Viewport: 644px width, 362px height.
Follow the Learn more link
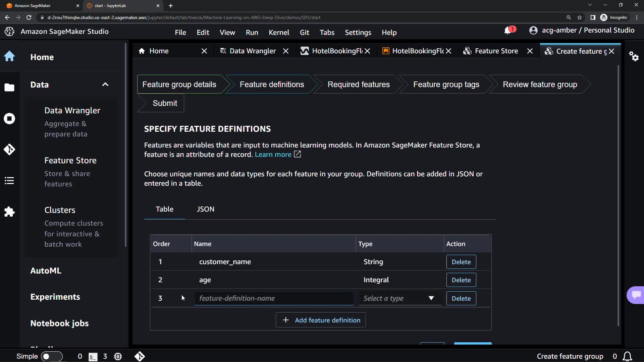coord(273,155)
